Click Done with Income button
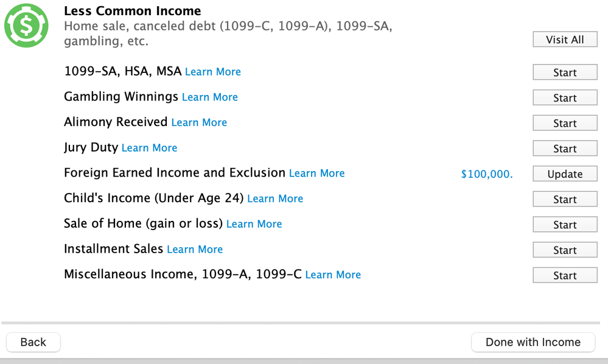Screen dimensions: 608x364 pyautogui.click(x=533, y=342)
